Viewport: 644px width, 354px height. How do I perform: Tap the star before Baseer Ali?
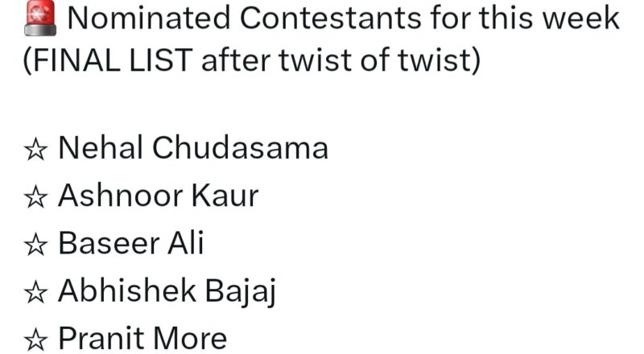click(x=35, y=245)
